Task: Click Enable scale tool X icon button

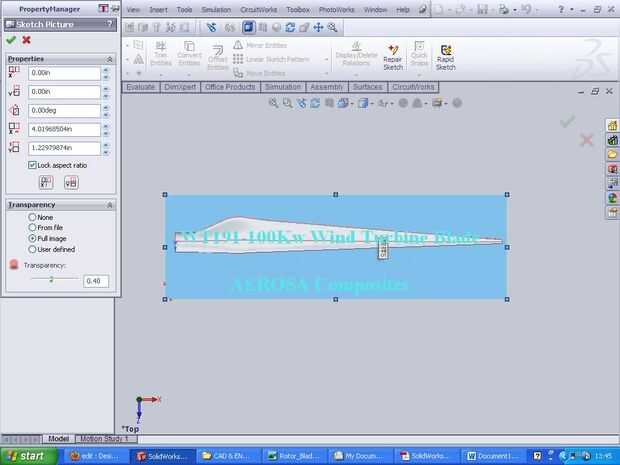Action: 46,182
